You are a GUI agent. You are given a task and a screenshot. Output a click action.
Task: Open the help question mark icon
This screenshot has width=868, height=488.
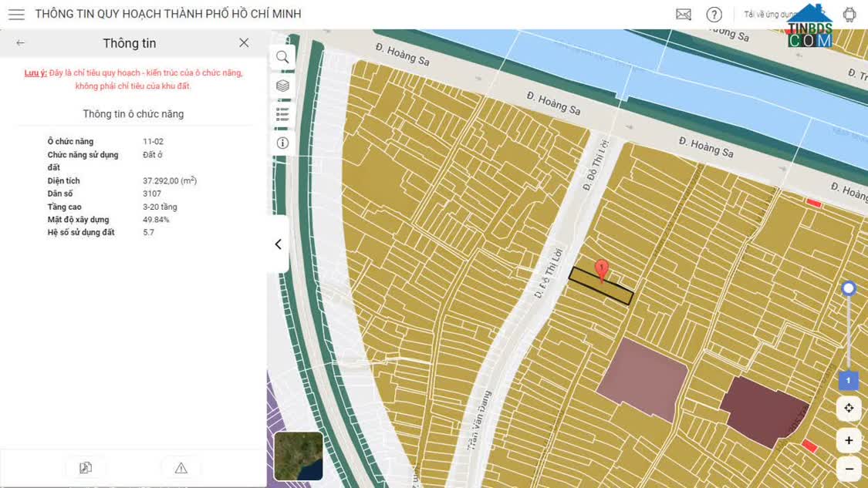pos(714,15)
